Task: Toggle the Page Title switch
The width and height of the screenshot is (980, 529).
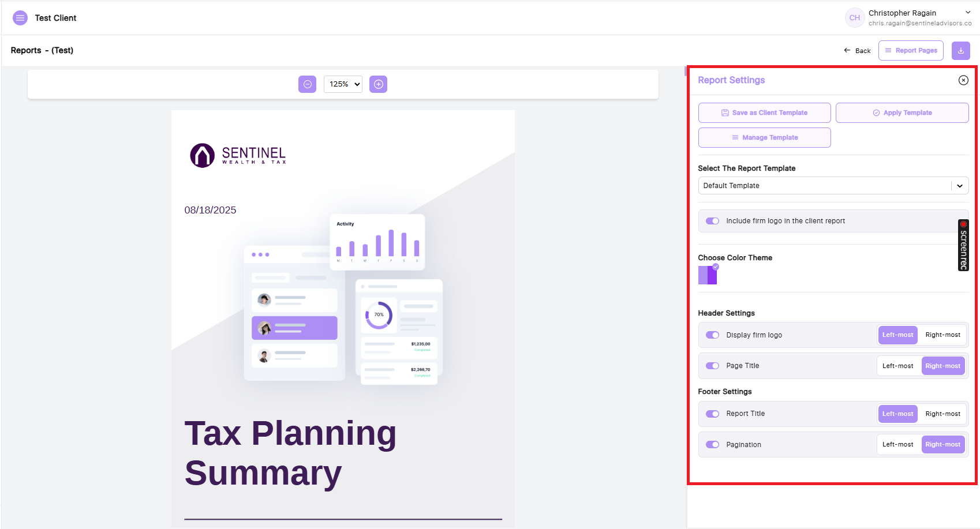Action: [712, 366]
